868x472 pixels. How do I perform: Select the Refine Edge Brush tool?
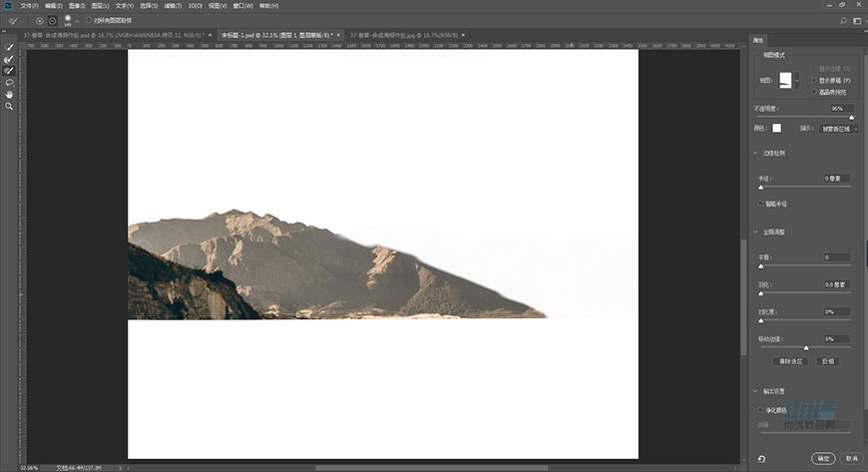tap(10, 59)
